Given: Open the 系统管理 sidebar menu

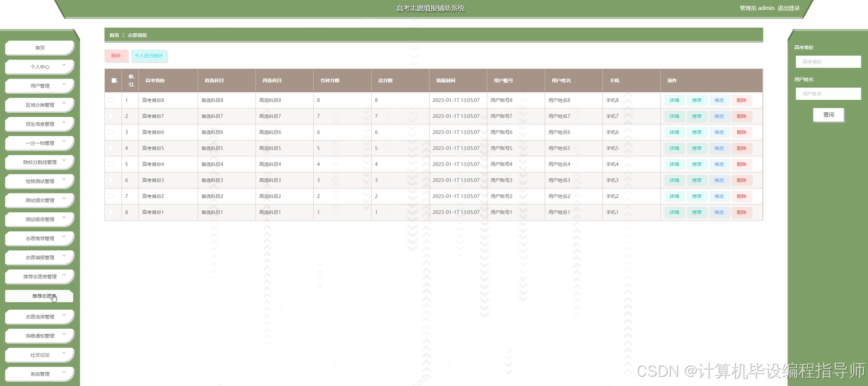Looking at the screenshot, I should tap(40, 374).
